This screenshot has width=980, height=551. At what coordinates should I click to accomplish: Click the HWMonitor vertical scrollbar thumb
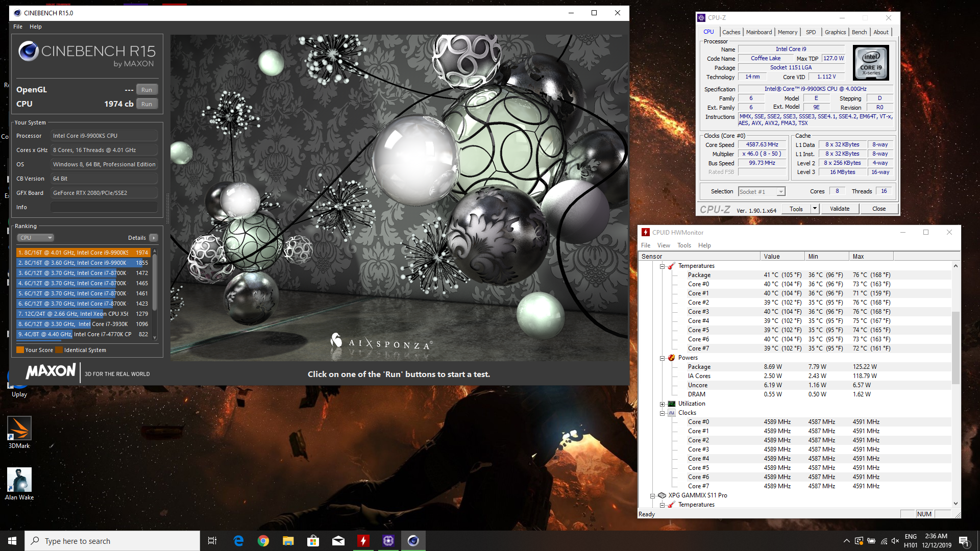[956, 347]
